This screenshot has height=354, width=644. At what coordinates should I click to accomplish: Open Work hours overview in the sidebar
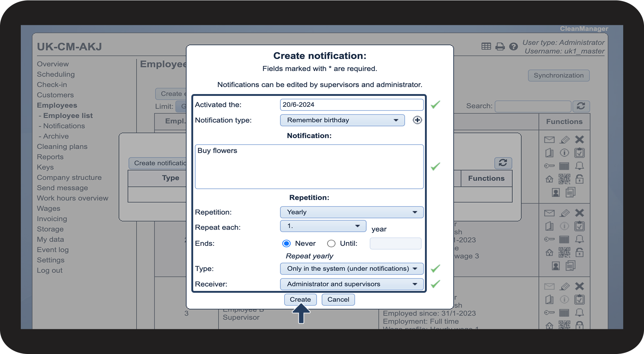[73, 198]
